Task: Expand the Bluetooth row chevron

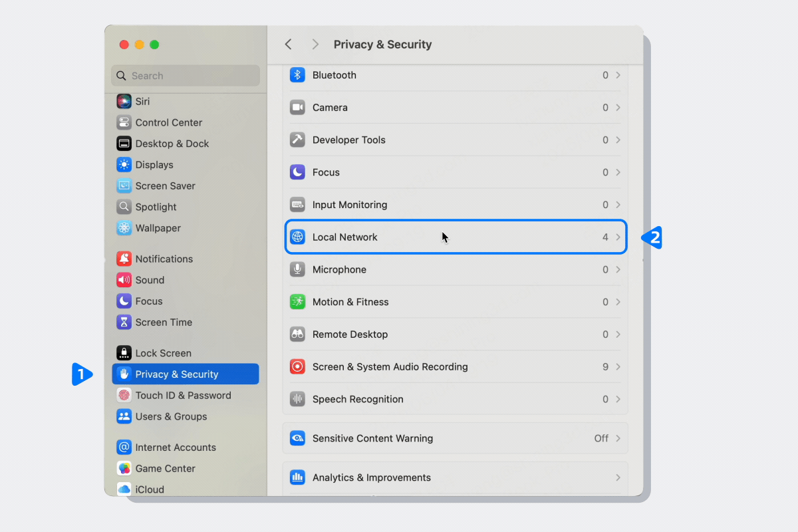Action: (618, 75)
